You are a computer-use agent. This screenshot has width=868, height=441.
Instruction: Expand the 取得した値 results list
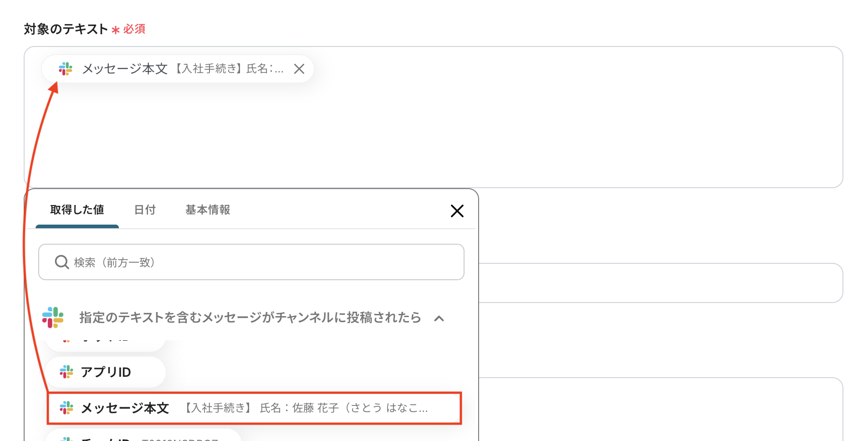(77, 210)
